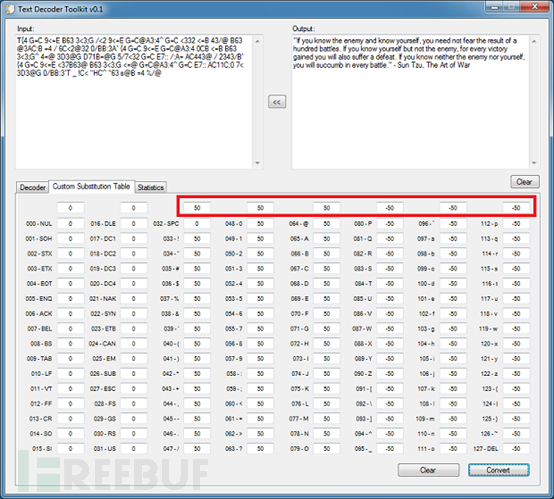
Task: Click the Output scrollbar down arrow
Action: [534, 163]
